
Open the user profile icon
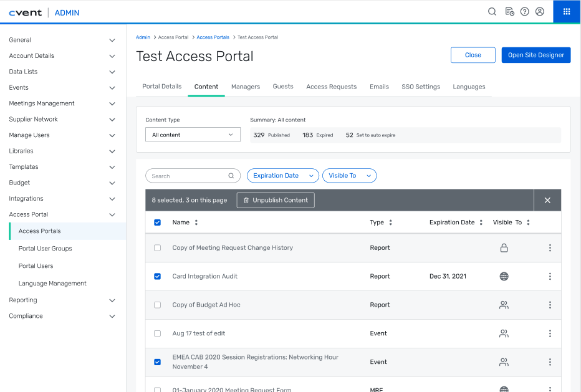pyautogui.click(x=540, y=12)
